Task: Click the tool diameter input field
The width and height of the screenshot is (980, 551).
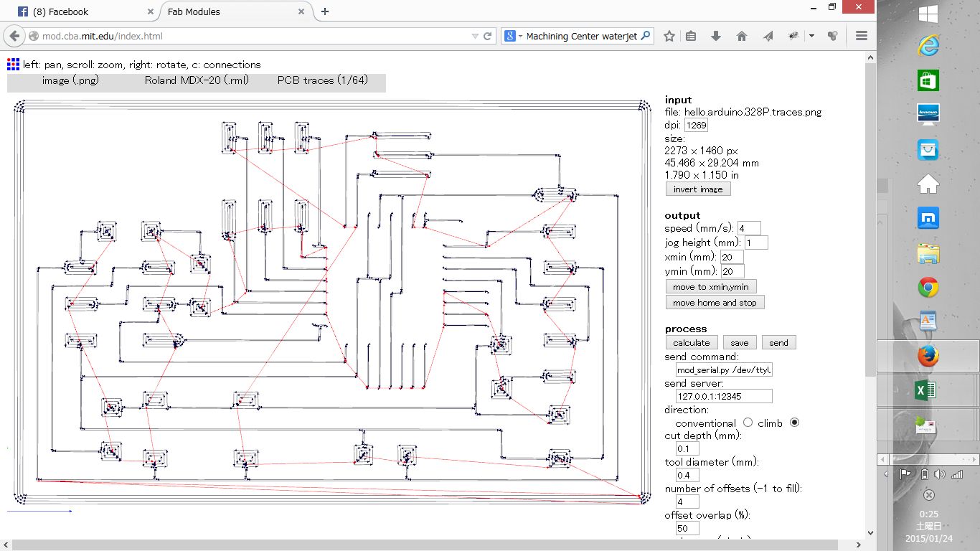Action: 687,475
